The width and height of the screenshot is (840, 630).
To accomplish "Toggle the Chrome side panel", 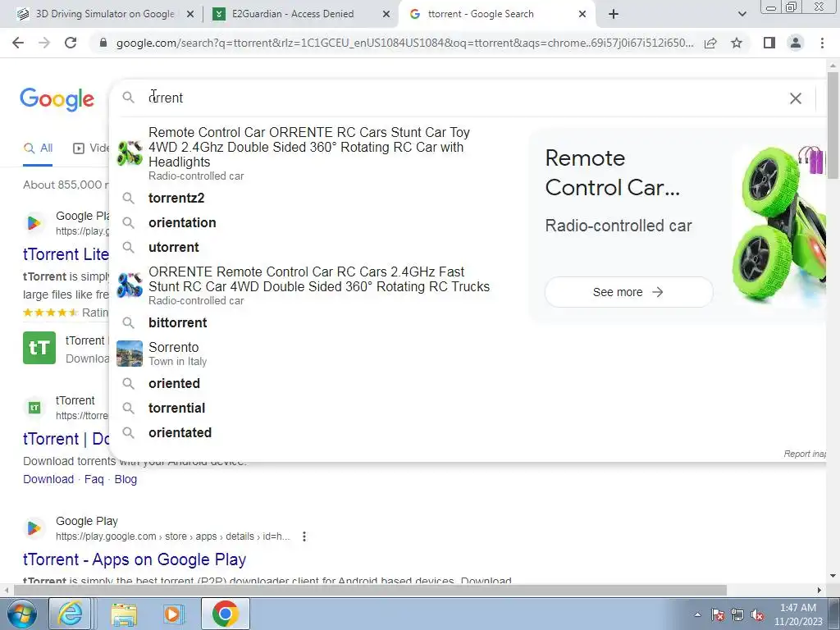I will click(769, 43).
